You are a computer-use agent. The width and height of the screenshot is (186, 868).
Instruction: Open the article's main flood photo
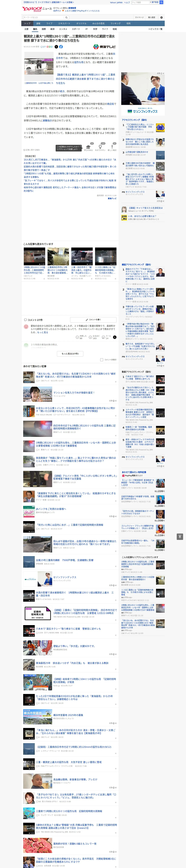pyautogui.click(x=39, y=66)
